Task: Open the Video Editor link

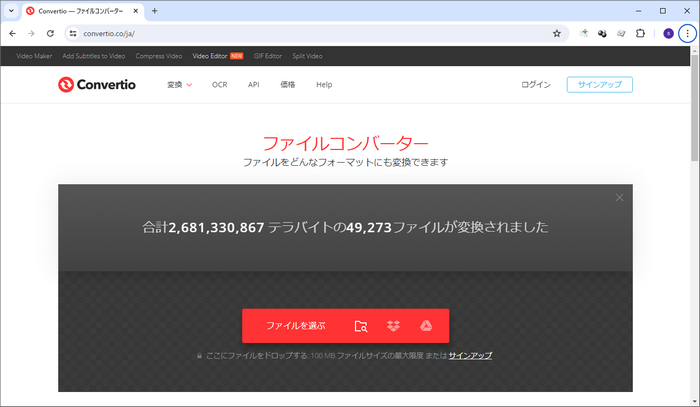Action: pos(209,56)
